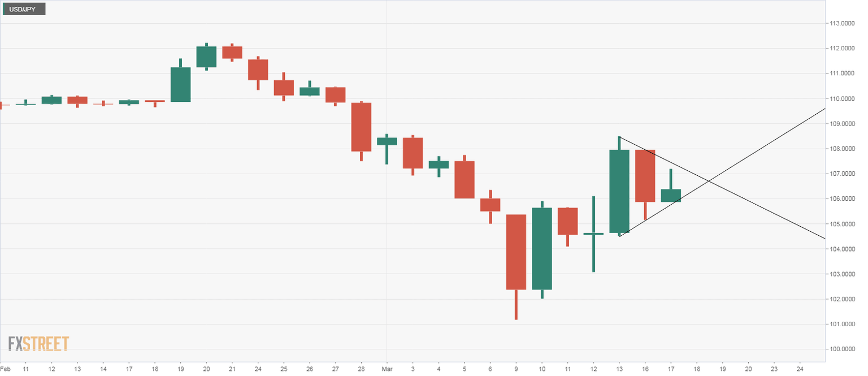
Task: Click the USD/JPY symbol label
Action: pos(23,9)
